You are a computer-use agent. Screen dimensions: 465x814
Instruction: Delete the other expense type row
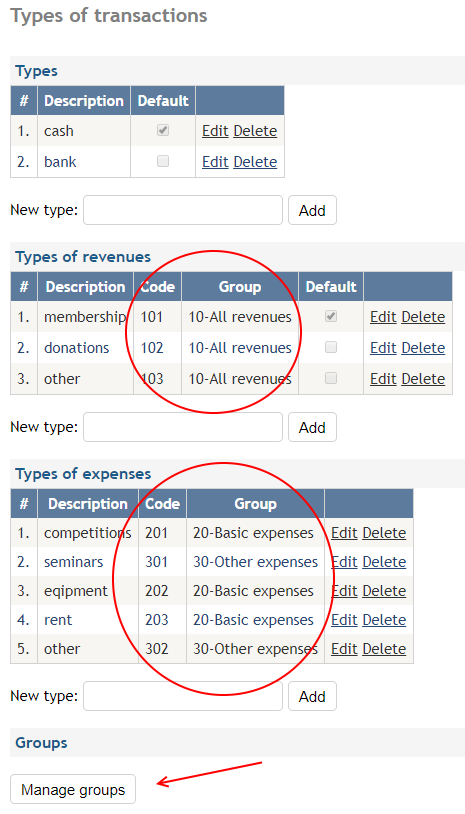(x=385, y=649)
